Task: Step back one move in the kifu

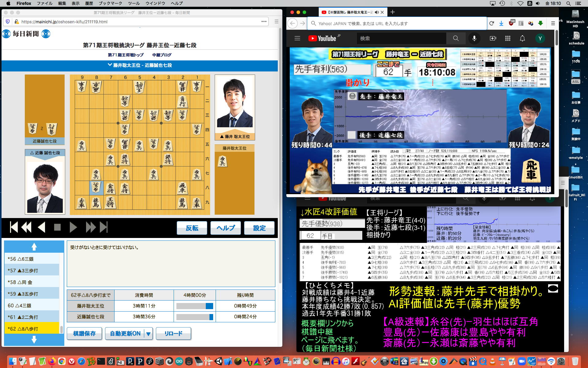Action: click(x=41, y=228)
